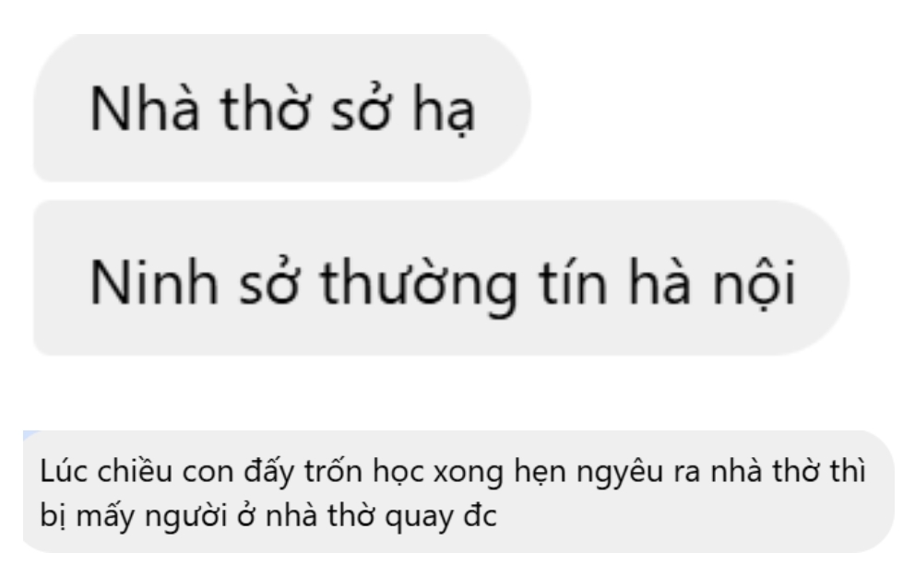Click the word 'chiều' in third message

coord(135,471)
